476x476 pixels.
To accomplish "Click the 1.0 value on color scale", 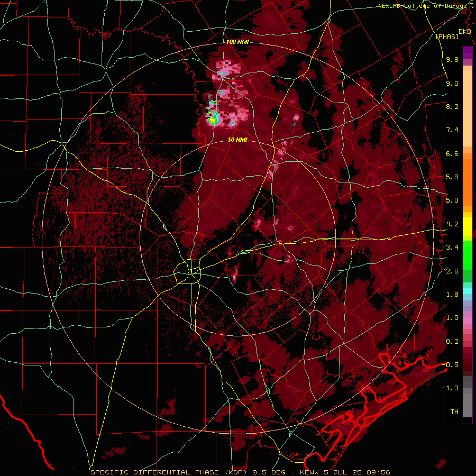I will point(452,318).
